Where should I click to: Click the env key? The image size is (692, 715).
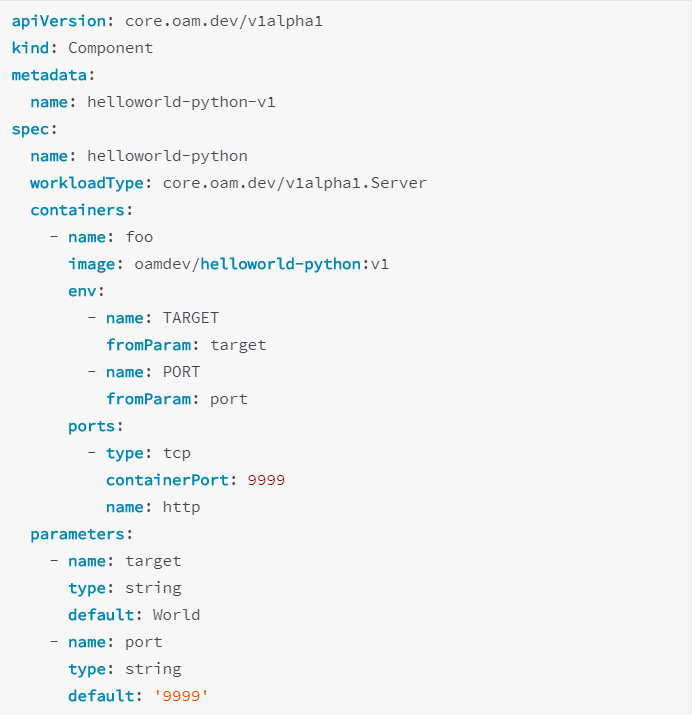click(x=82, y=291)
